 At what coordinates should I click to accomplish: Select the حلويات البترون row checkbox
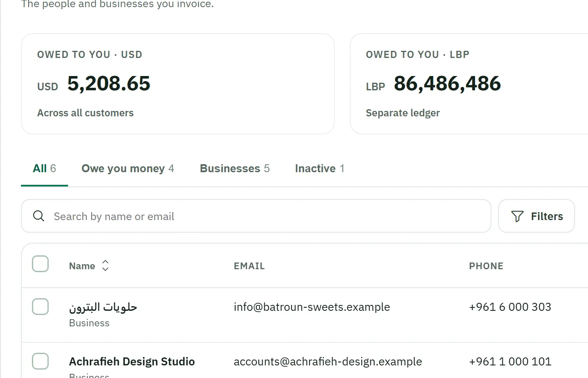pos(40,307)
